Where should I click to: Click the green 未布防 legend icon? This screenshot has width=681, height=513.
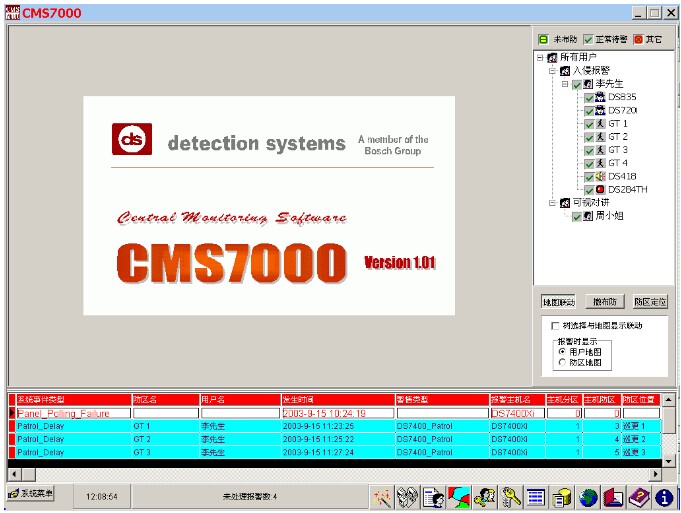(543, 40)
